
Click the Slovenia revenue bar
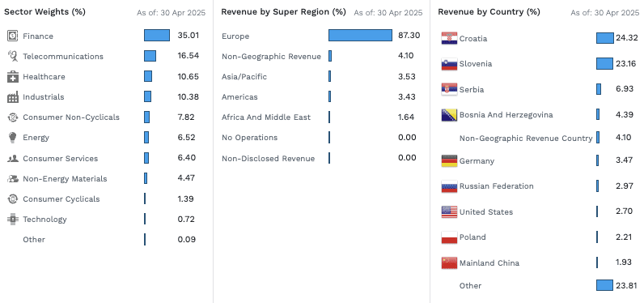tap(604, 64)
